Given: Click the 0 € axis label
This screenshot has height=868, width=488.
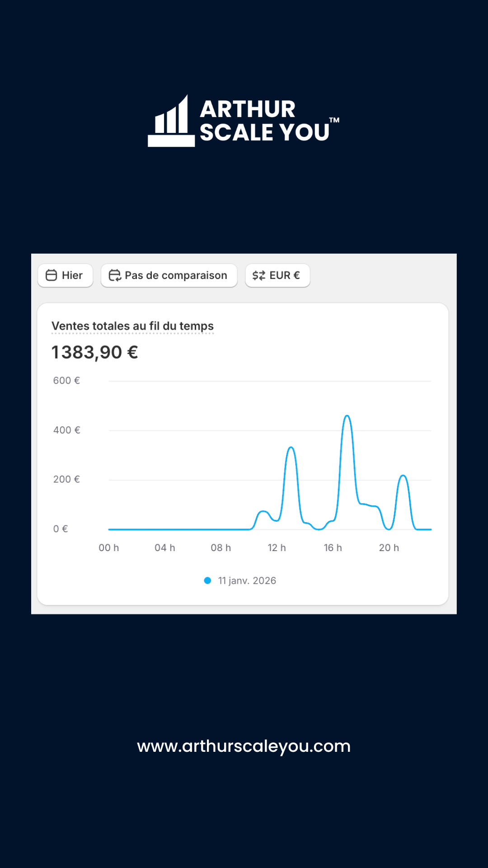Looking at the screenshot, I should [61, 529].
